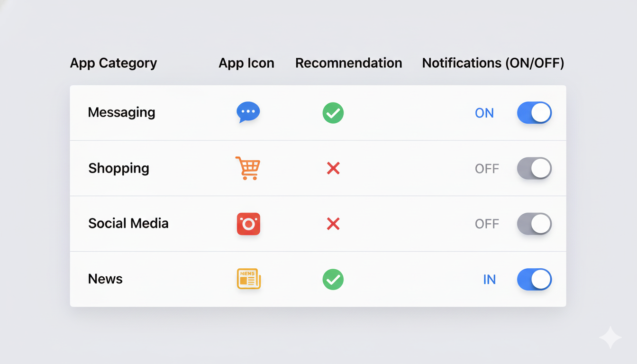
Task: Click the yellow News newspaper icon
Action: (248, 279)
